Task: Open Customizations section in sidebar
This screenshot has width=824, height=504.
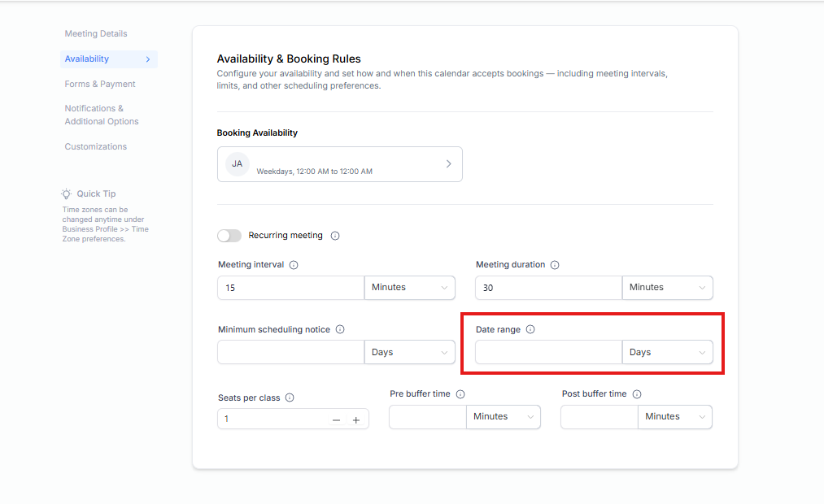Action: point(96,147)
